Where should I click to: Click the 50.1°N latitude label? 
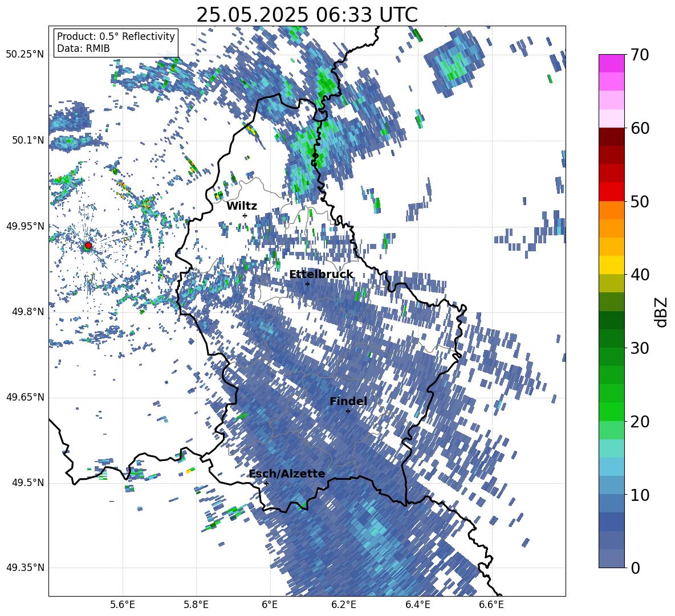pos(28,140)
